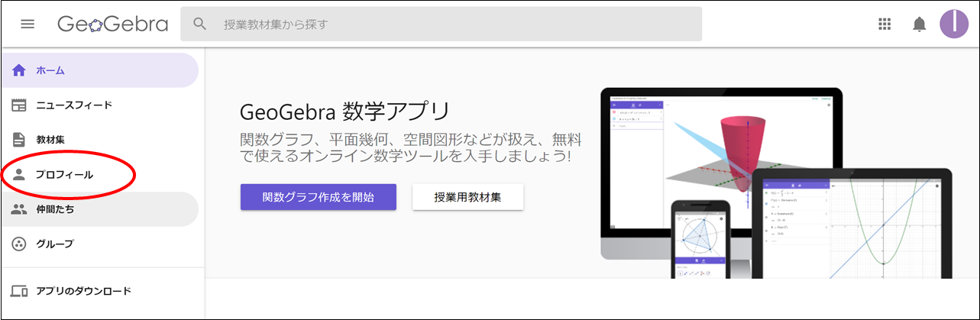Viewport: 980px width, 320px height.
Task: Click the 教材集 document icon
Action: pos(19,140)
